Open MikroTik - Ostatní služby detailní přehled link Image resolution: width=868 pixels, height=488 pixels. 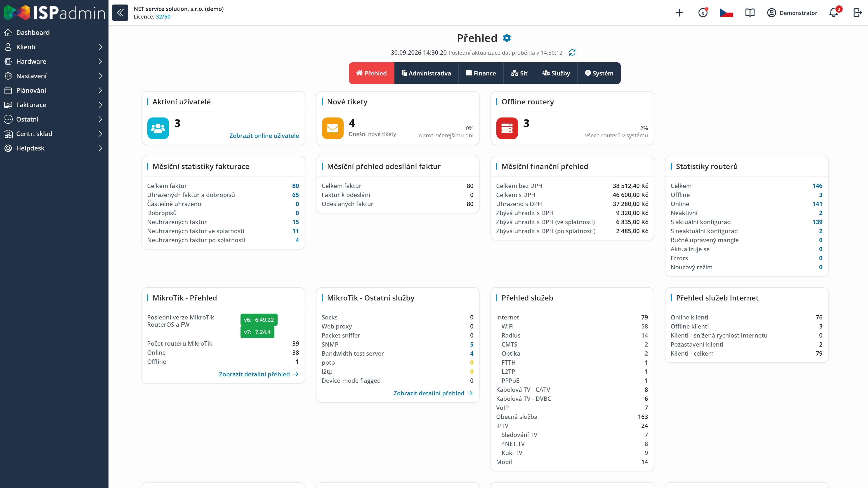[433, 393]
